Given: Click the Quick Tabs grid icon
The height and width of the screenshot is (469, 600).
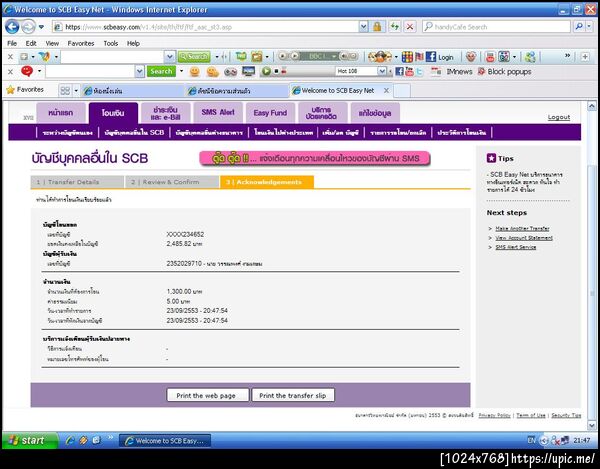Looking at the screenshot, I should (x=65, y=91).
